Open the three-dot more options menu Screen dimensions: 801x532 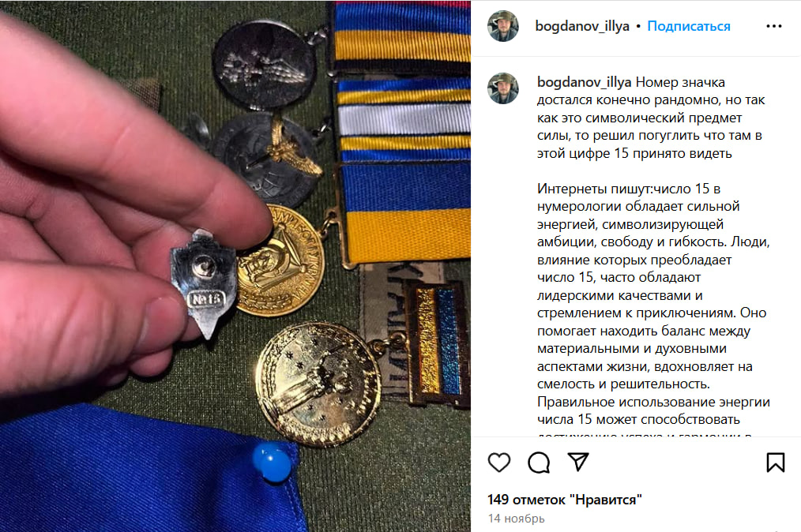pos(774,26)
